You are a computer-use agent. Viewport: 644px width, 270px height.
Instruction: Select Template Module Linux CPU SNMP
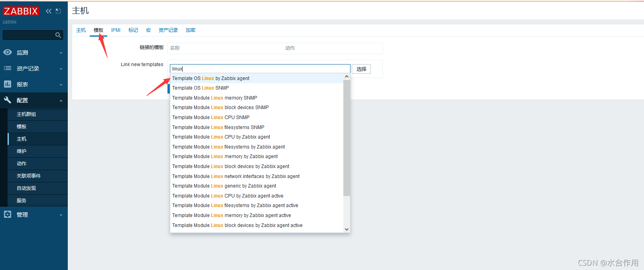click(x=257, y=117)
